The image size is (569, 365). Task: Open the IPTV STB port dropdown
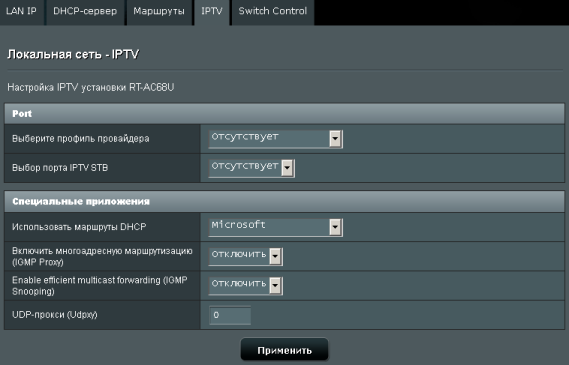[251, 168]
